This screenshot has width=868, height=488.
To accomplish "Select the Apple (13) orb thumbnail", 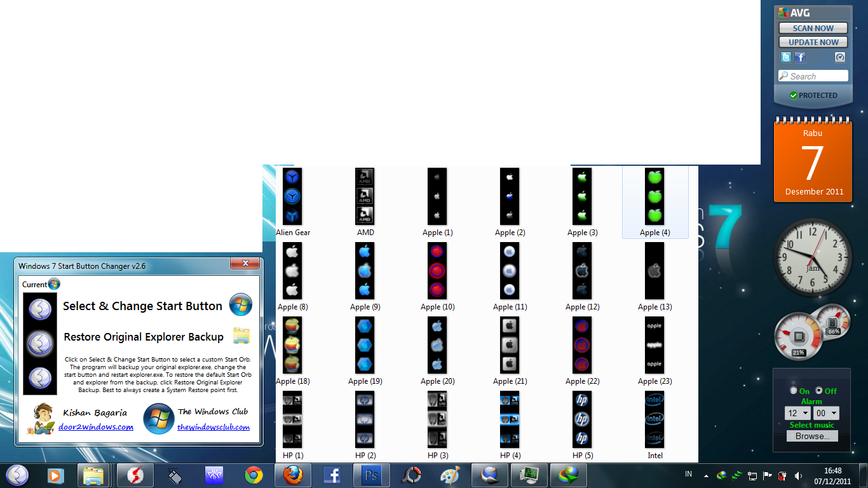I will tap(654, 271).
